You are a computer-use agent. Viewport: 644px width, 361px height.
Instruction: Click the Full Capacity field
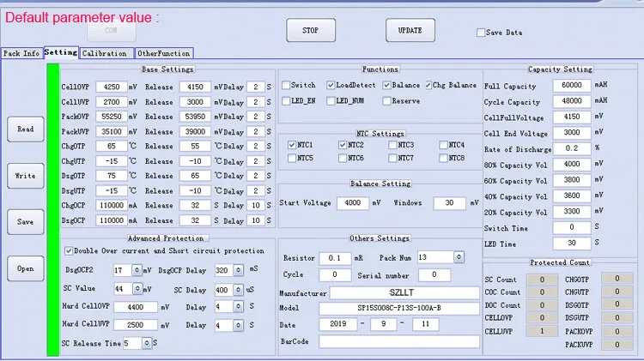(572, 85)
